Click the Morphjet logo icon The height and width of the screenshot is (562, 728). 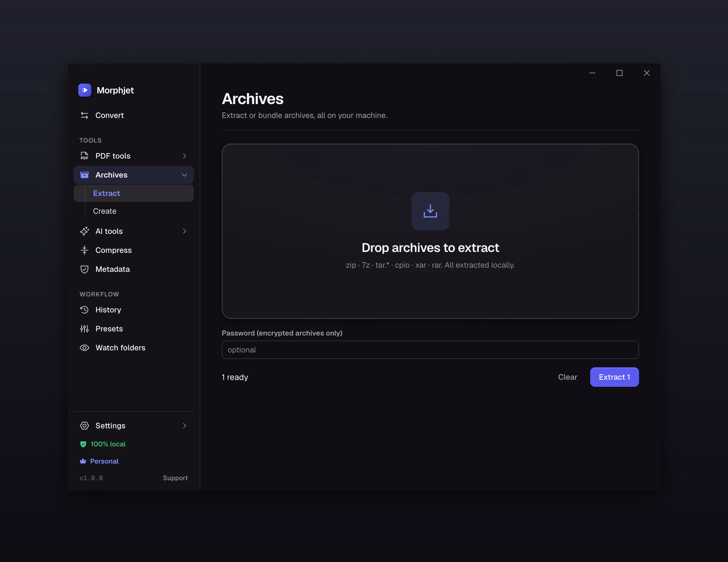tap(85, 90)
